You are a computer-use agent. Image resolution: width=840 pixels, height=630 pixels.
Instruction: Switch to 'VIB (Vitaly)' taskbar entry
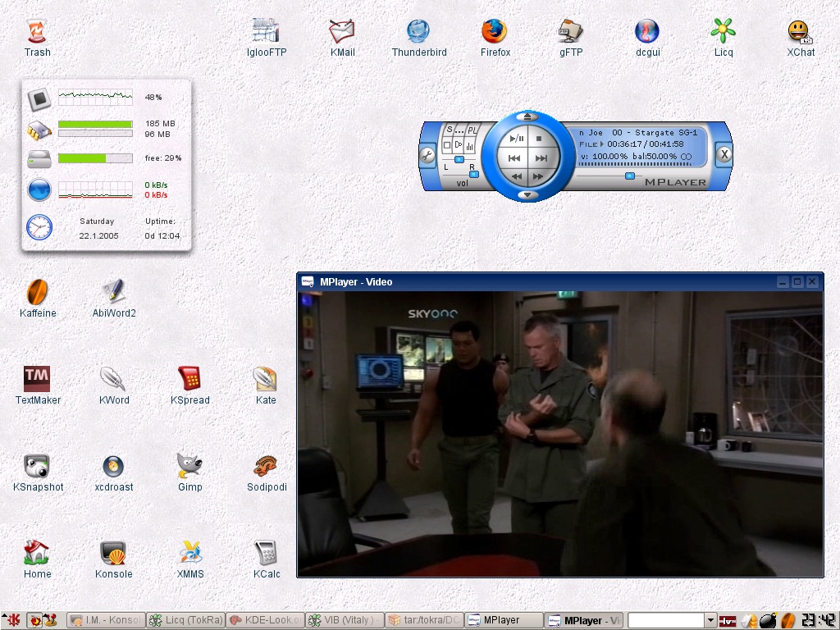pos(345,620)
